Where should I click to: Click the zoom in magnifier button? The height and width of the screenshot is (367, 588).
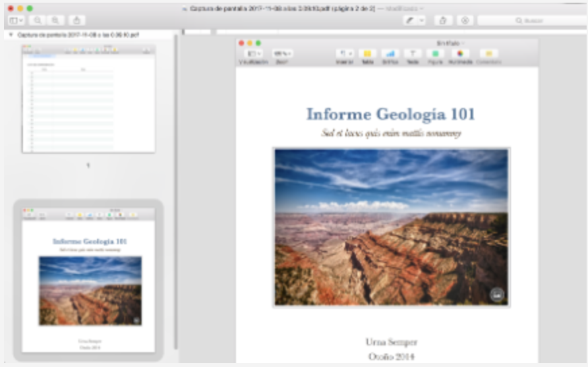pos(55,21)
